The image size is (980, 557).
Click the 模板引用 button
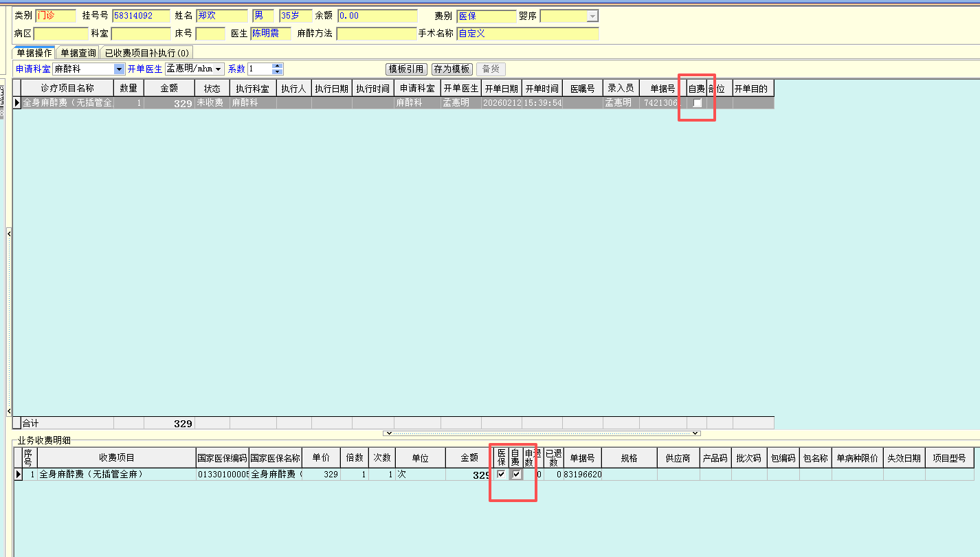tap(407, 69)
